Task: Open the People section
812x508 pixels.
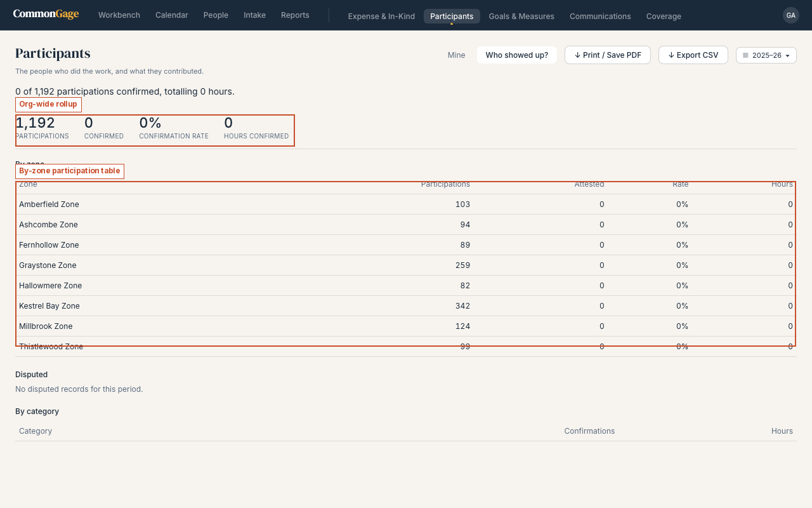Action: [216, 15]
